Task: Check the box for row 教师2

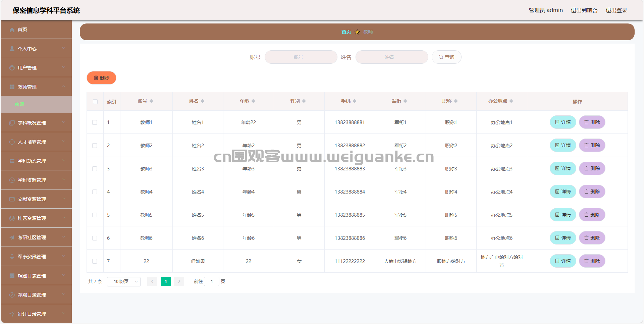Action: [95, 146]
